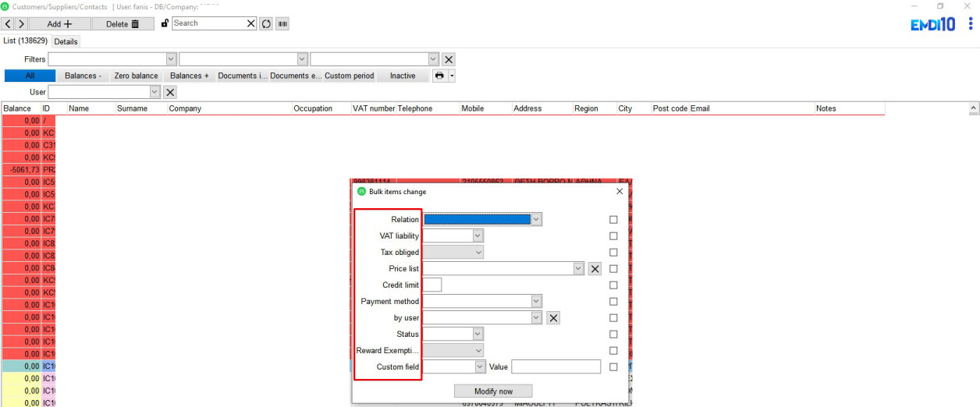
Task: Click the EMDI10 logo
Action: pos(932,24)
